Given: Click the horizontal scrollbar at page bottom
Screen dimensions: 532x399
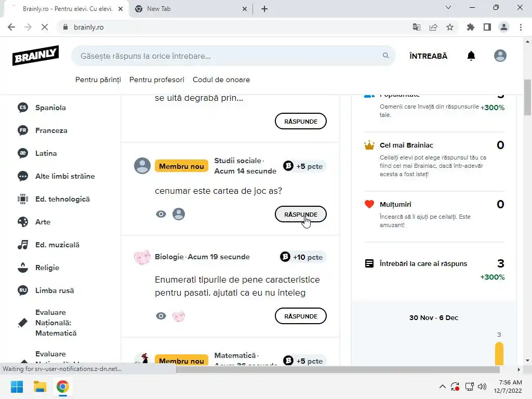Looking at the screenshot, I should tap(338, 369).
